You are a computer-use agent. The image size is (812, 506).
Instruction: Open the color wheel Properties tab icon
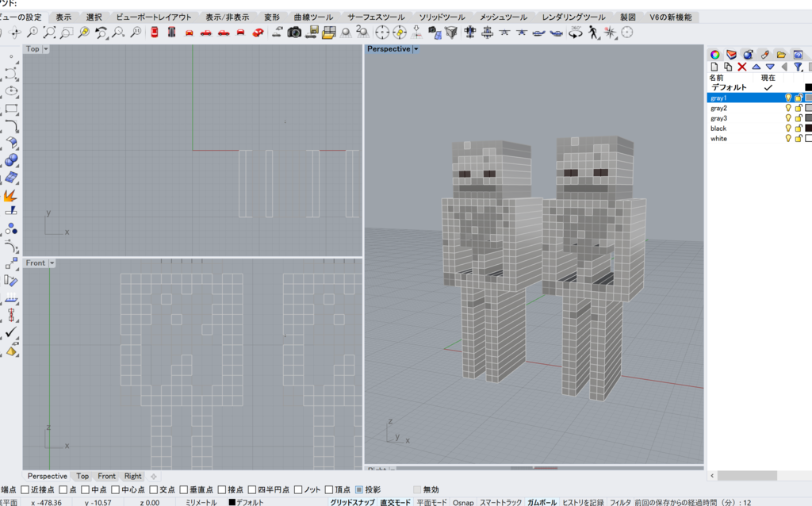tap(714, 55)
